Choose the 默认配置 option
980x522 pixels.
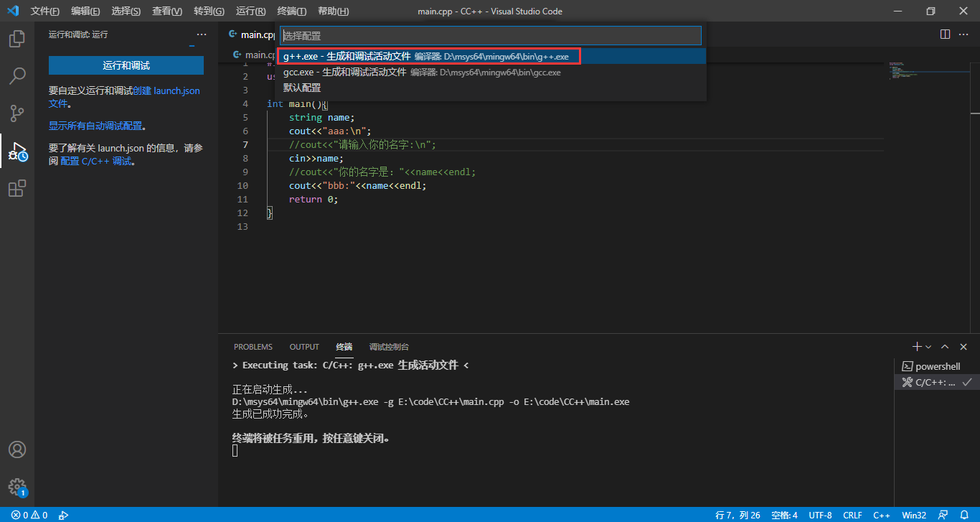coord(490,88)
